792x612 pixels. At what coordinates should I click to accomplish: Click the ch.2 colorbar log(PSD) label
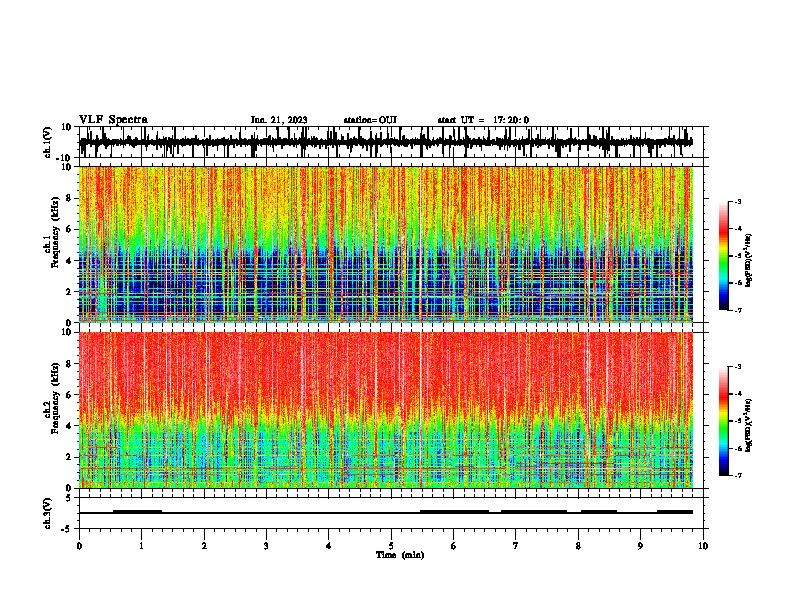coord(749,426)
